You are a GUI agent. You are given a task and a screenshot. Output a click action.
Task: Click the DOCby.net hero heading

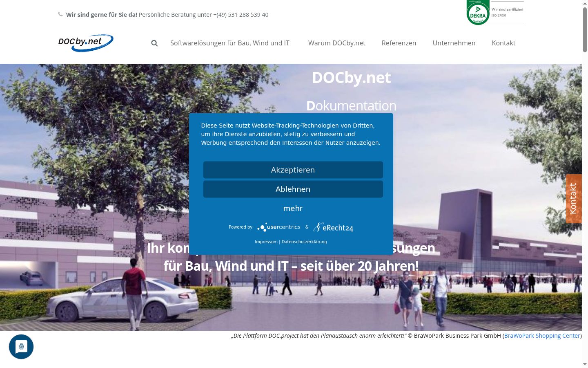[351, 78]
